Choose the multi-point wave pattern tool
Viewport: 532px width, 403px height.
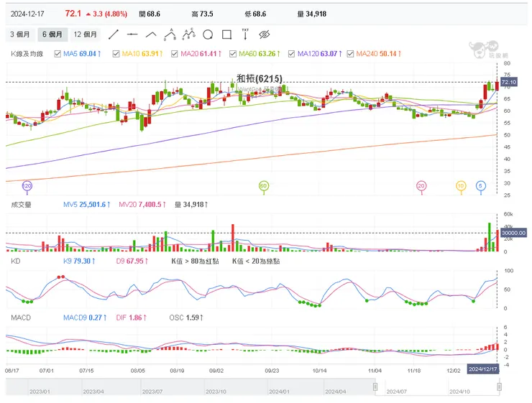pos(189,34)
